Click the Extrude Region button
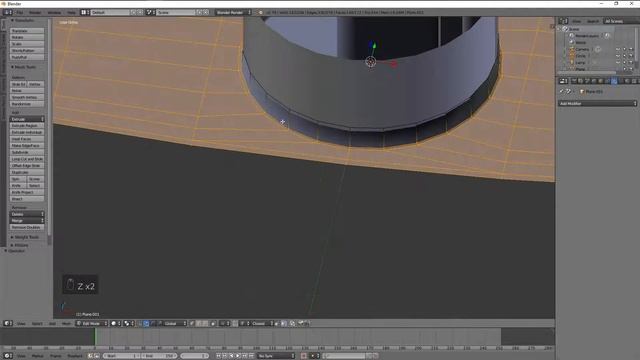 pyautogui.click(x=27, y=126)
